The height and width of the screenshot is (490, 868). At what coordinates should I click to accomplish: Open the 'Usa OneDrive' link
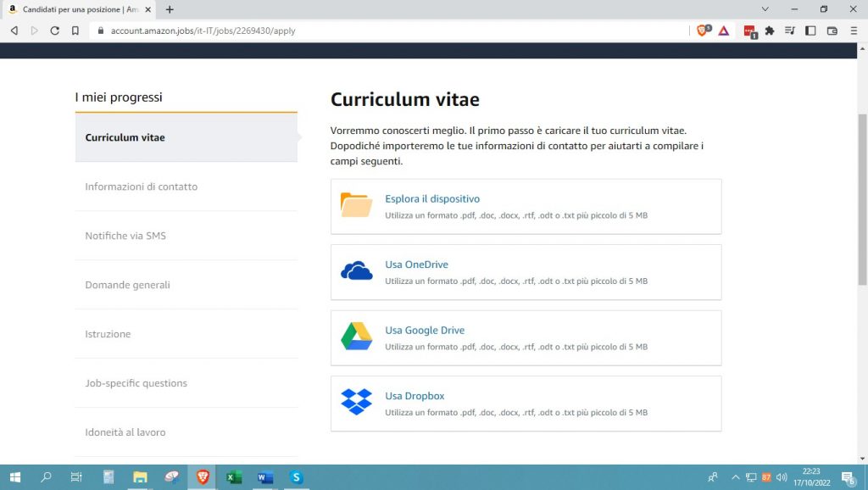click(x=416, y=264)
